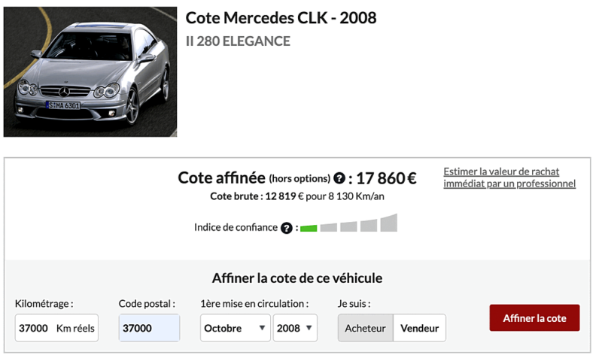This screenshot has height=364, width=602.
Task: Open the Octobre month dropdown
Action: tap(235, 328)
